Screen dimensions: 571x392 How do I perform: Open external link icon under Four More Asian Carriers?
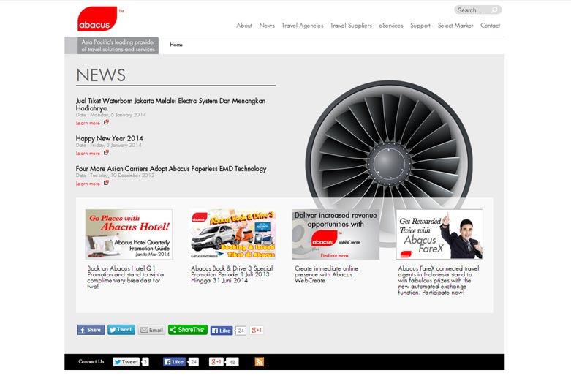pos(106,183)
